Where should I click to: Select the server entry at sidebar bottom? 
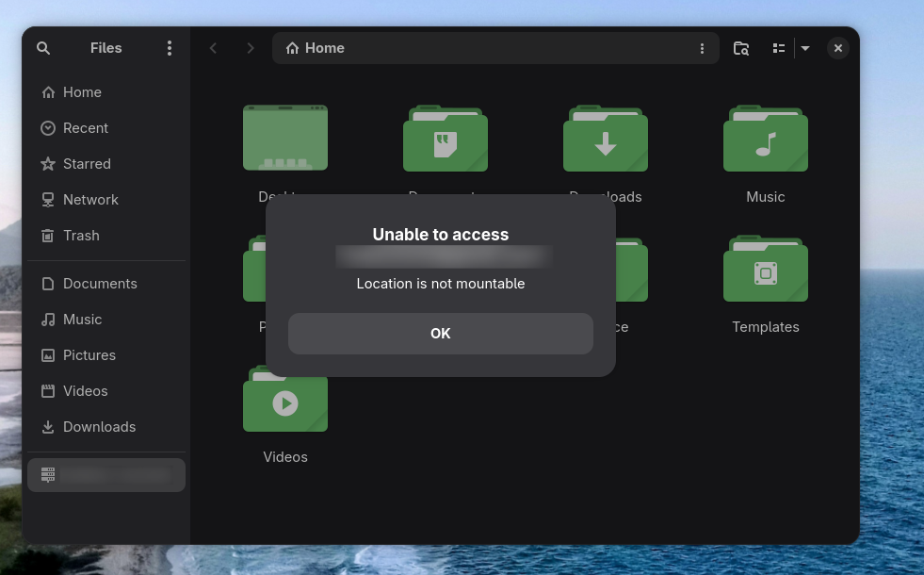(106, 475)
